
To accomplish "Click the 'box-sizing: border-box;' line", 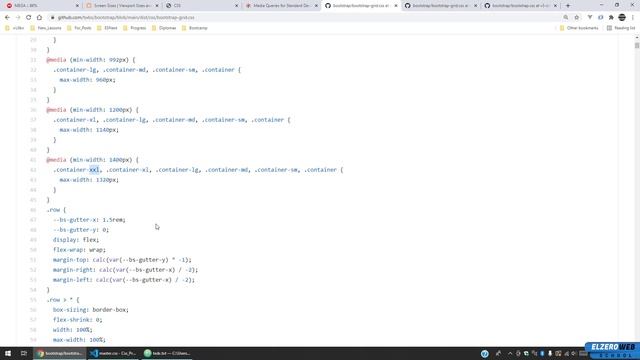I will point(91,310).
